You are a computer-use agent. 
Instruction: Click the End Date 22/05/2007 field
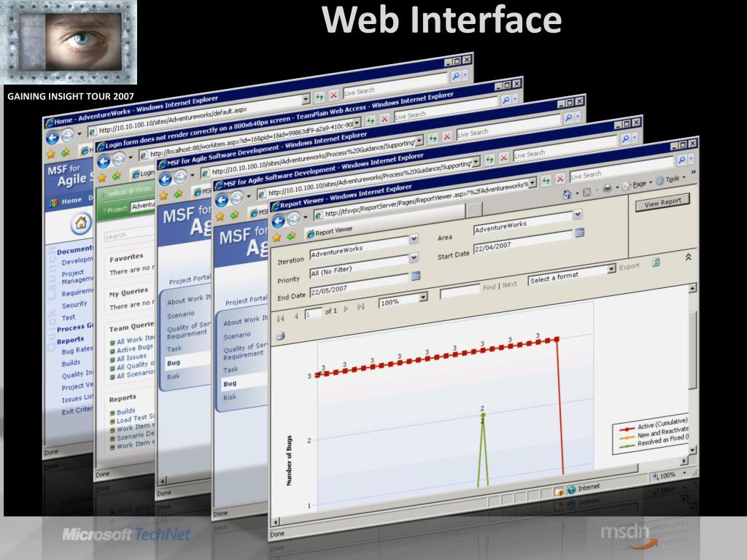(x=359, y=284)
